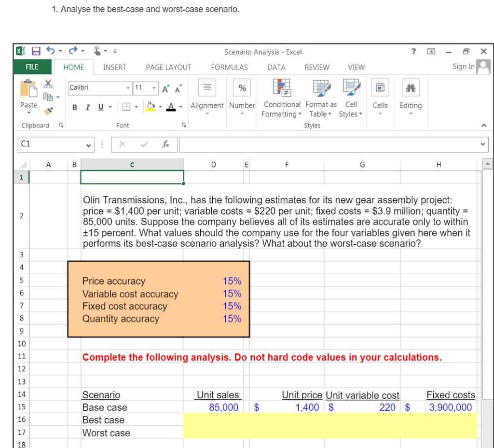The image size is (494, 448).
Task: Open the FILE menu
Action: [x=31, y=67]
